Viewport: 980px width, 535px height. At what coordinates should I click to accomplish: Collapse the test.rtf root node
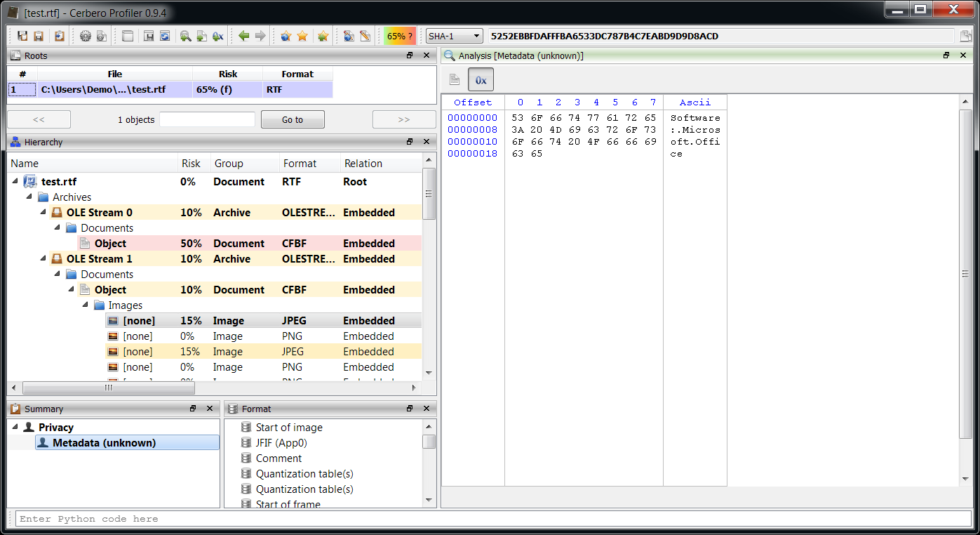tap(16, 182)
